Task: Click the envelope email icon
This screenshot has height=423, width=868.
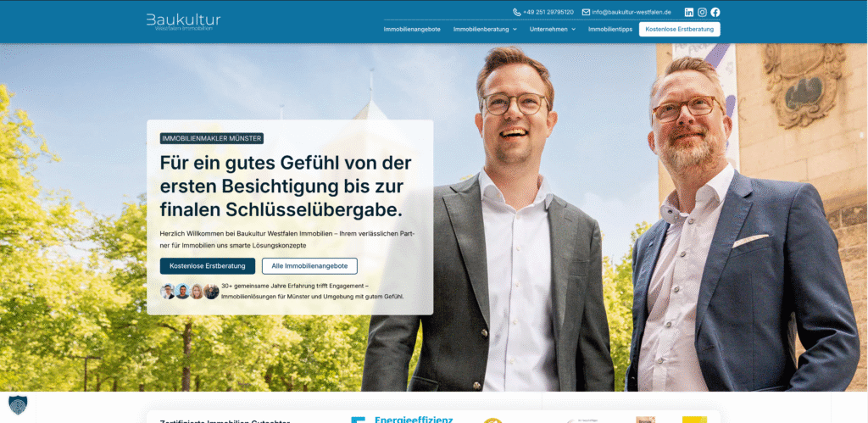Action: [x=586, y=12]
